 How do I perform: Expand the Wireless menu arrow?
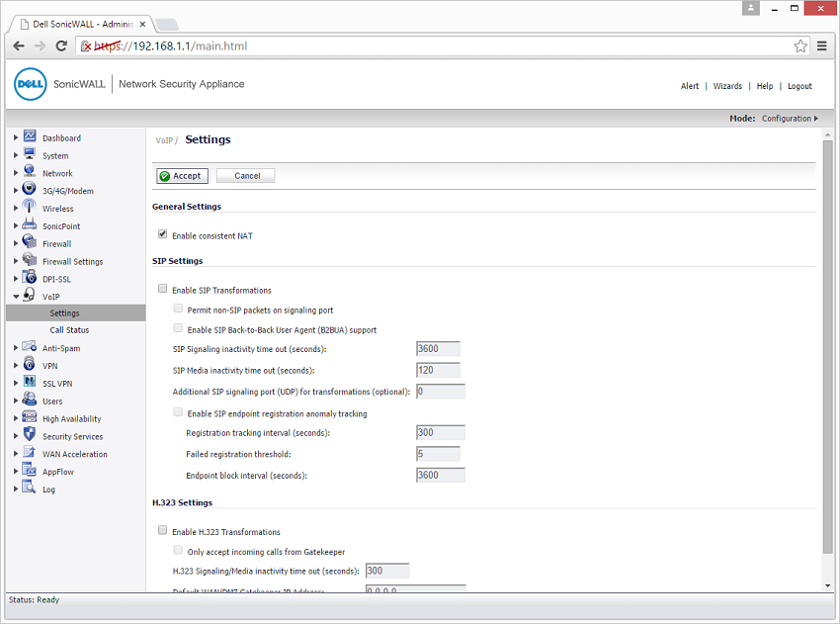click(16, 208)
